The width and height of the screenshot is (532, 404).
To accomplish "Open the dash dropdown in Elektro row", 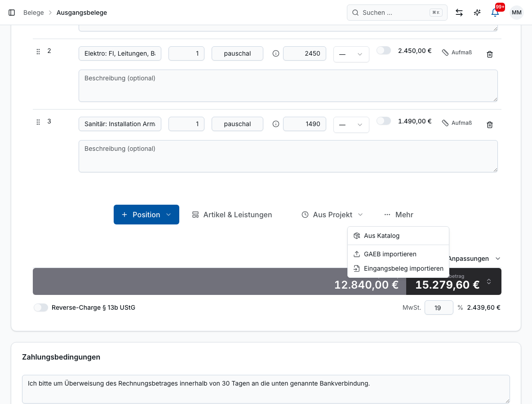I will pyautogui.click(x=351, y=54).
